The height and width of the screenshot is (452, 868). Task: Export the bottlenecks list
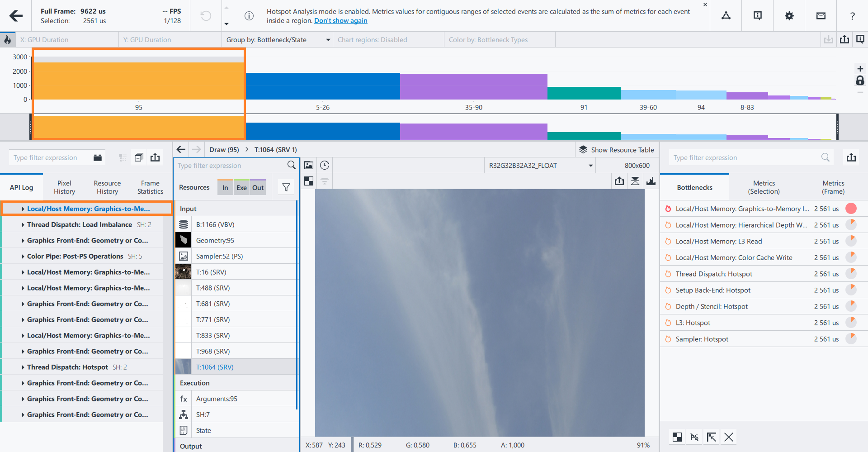[x=851, y=157]
